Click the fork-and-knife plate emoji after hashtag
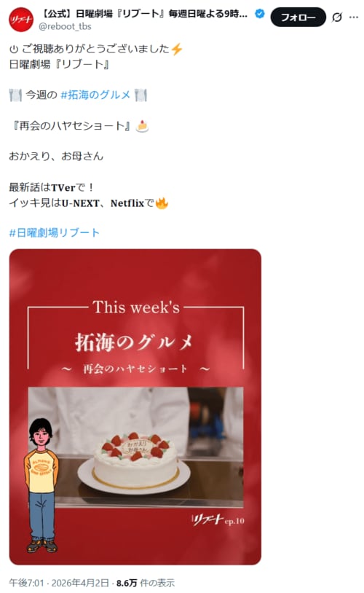The image size is (364, 593). coord(141,95)
